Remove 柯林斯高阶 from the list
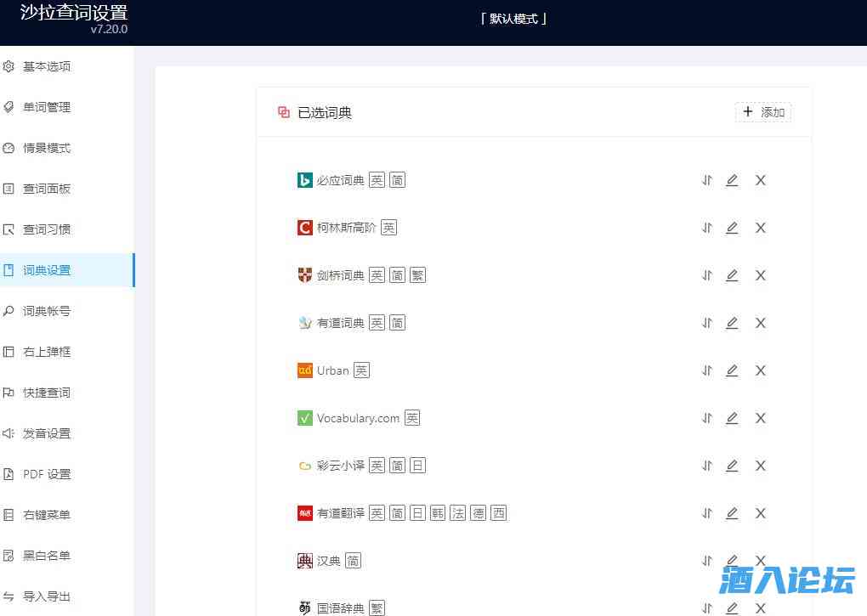Image resolution: width=867 pixels, height=616 pixels. point(760,228)
